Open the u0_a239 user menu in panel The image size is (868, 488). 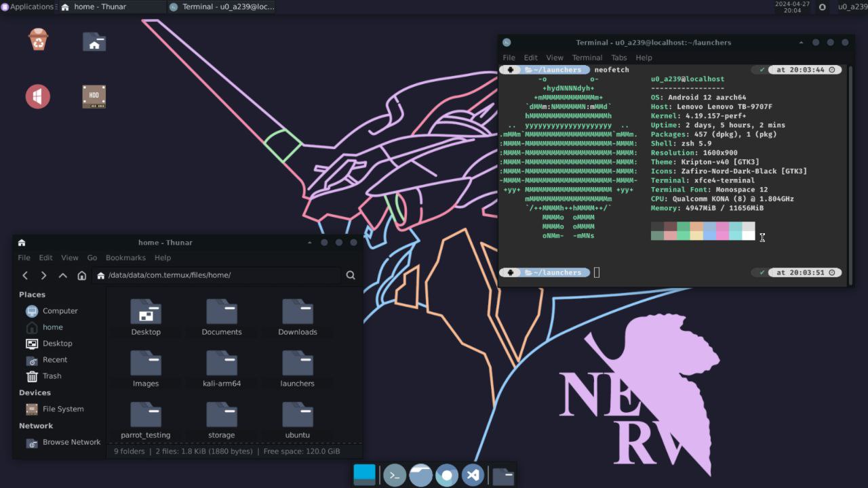852,7
